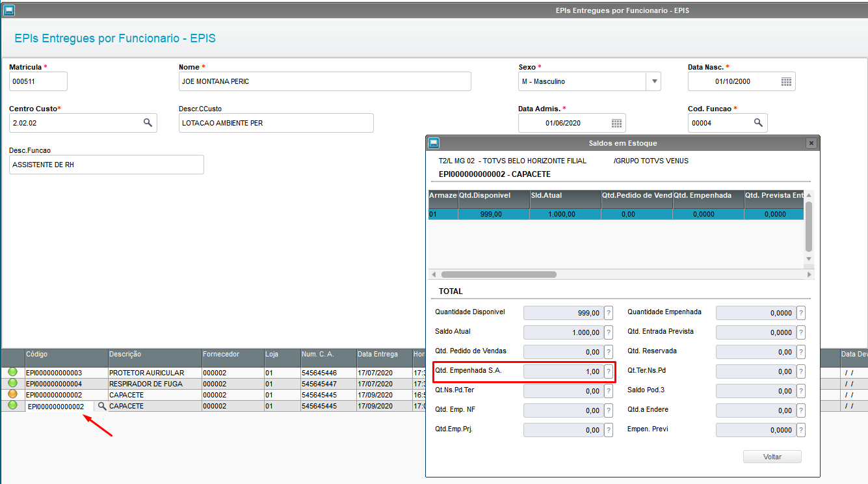Click the help icon next to Qt.Ns.Pd.Ter
This screenshot has height=484, width=868.
coord(609,391)
